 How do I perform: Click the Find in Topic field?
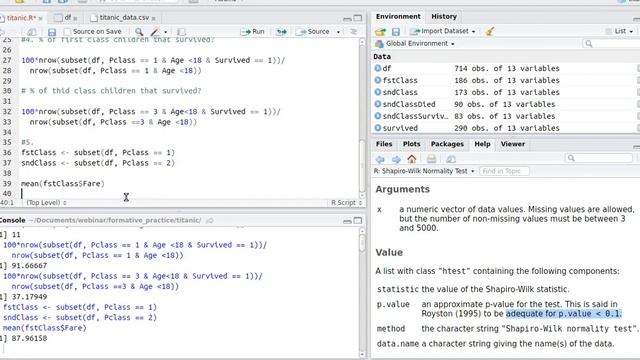504,171
